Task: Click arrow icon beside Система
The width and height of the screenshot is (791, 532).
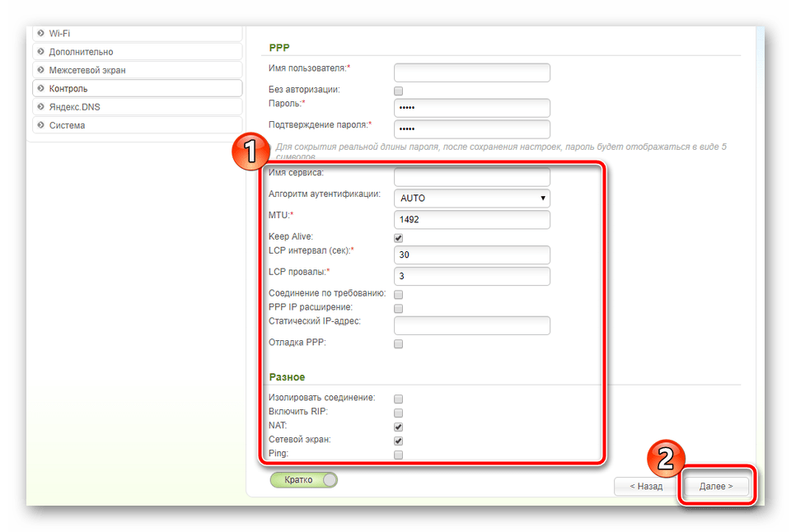Action: point(41,125)
